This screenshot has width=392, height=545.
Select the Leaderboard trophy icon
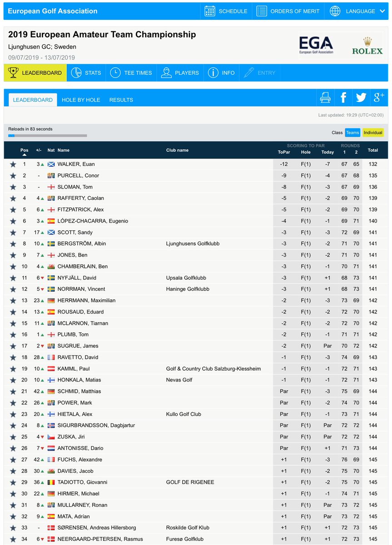[x=14, y=72]
